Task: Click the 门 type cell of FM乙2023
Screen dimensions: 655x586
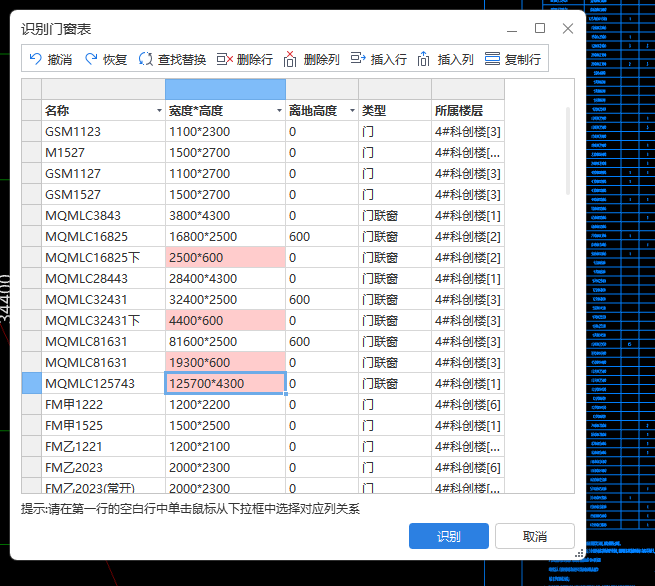Action: (395, 467)
